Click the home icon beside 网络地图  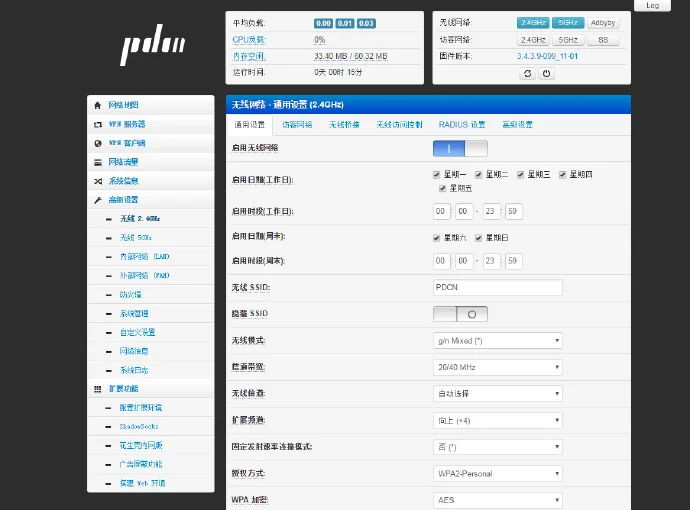98,106
